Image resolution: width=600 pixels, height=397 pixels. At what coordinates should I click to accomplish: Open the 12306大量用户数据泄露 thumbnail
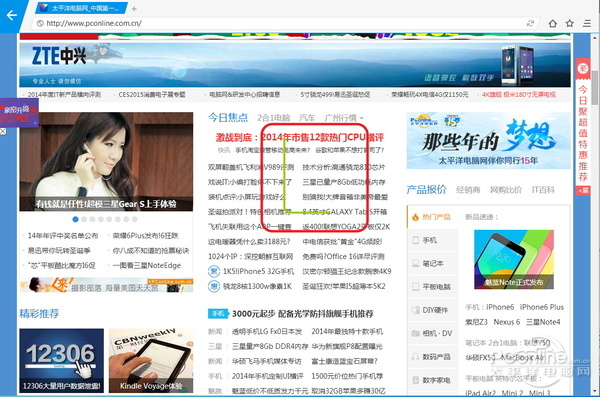coord(62,360)
